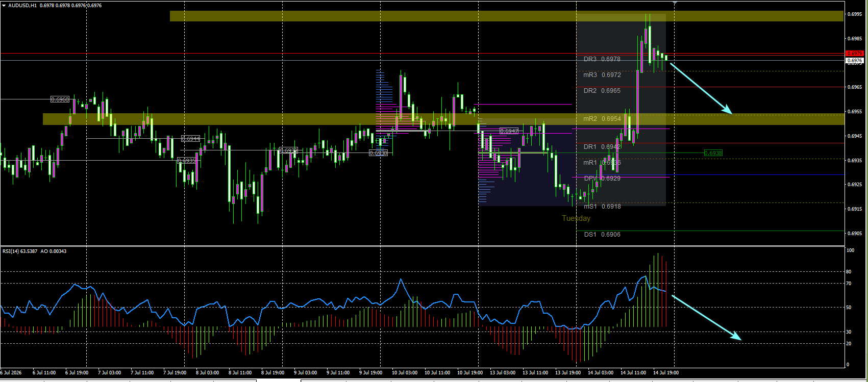Viewport: 868px width, 382px height.
Task: Click the boxed 0.6947 level label
Action: (509, 131)
